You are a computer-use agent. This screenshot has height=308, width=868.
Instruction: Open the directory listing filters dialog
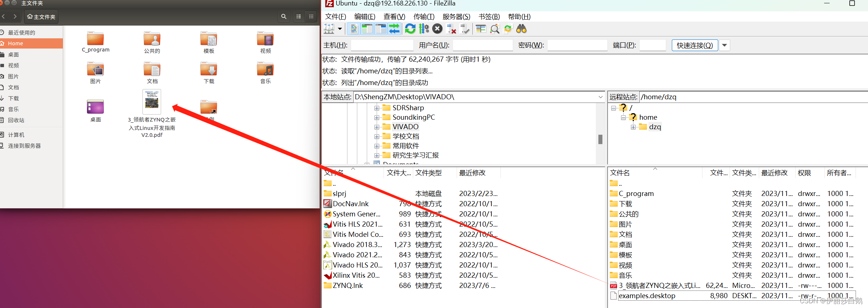[481, 29]
